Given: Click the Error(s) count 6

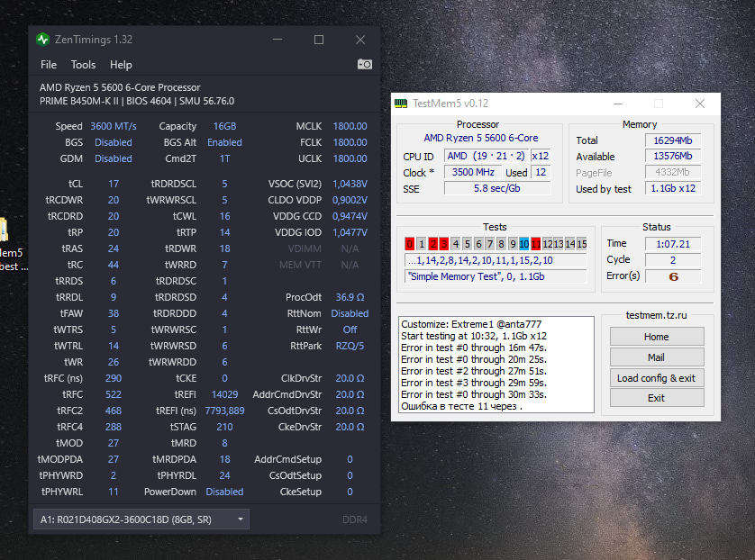Looking at the screenshot, I should click(673, 276).
